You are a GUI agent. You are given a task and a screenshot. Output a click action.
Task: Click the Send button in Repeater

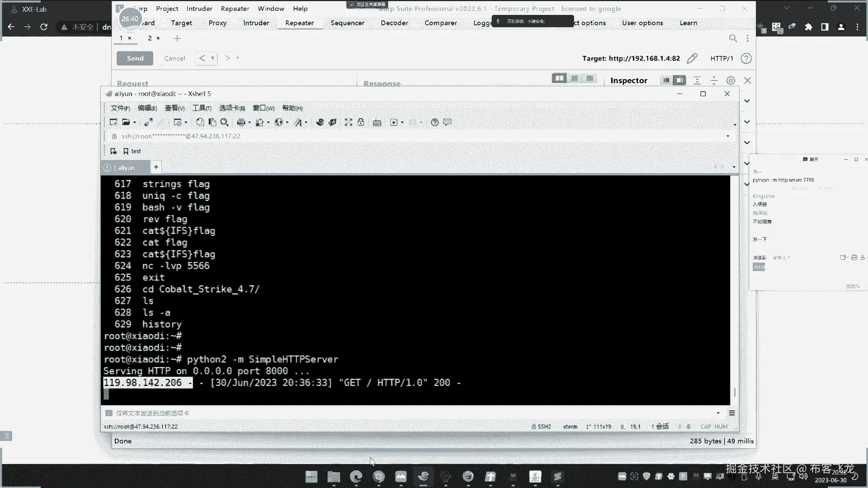[135, 58]
